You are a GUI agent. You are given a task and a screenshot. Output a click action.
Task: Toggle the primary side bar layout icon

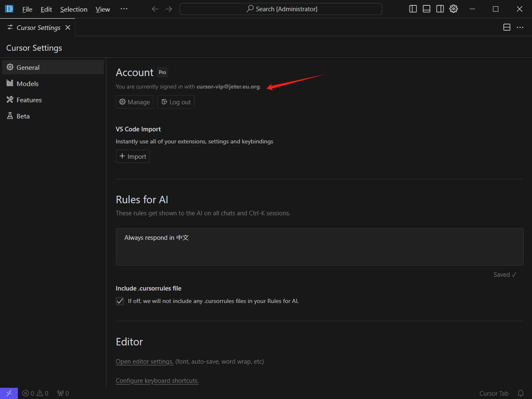[x=413, y=9]
